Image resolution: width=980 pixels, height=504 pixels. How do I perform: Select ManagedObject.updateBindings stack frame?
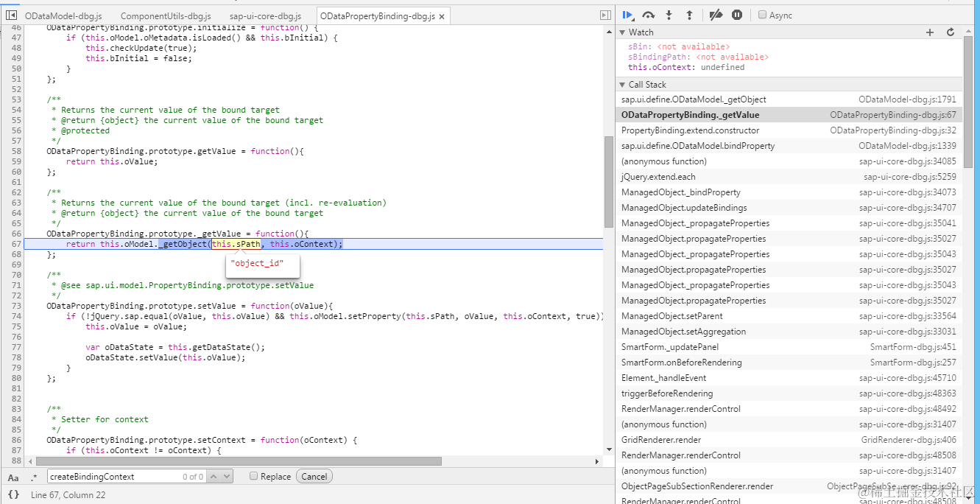789,208
